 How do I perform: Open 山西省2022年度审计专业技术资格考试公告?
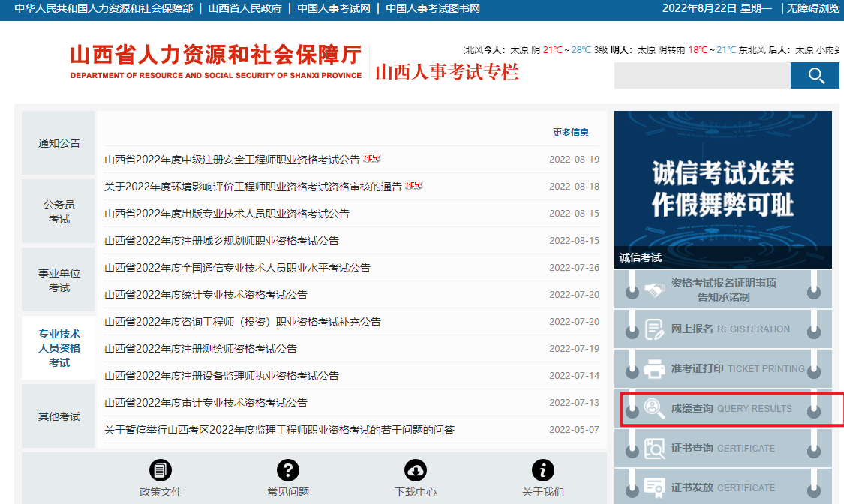click(x=206, y=402)
